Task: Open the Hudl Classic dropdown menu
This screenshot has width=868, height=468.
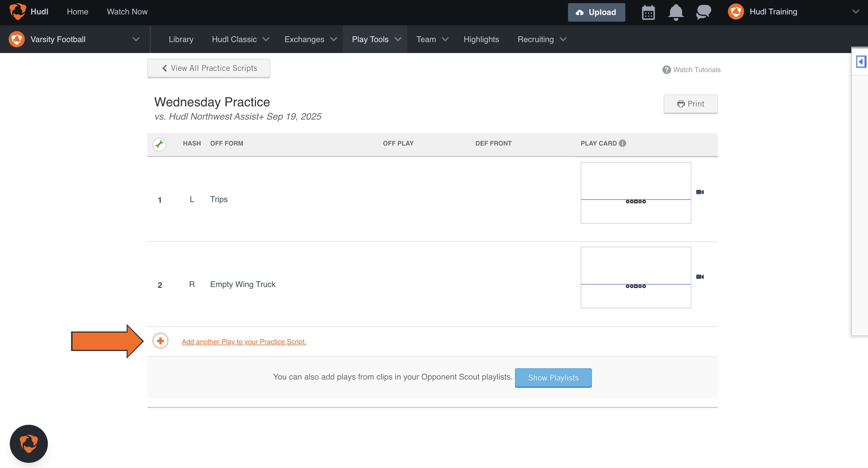Action: [x=241, y=39]
